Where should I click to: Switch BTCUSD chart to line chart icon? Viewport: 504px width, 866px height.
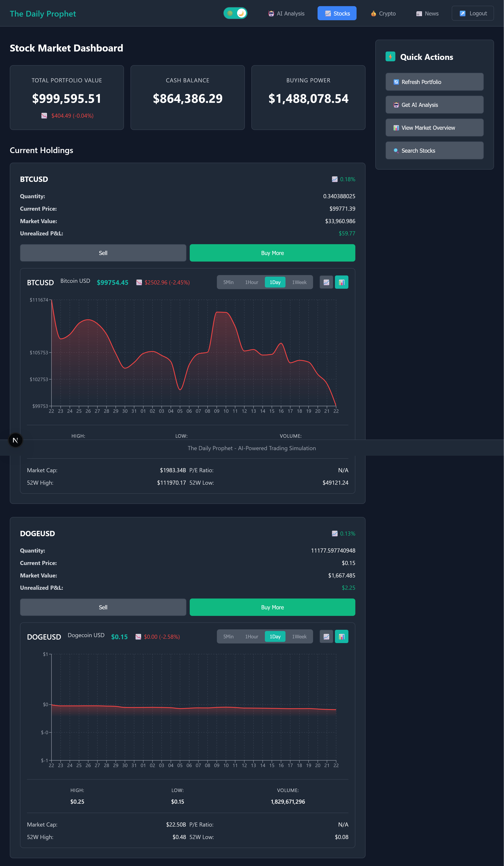coord(326,282)
